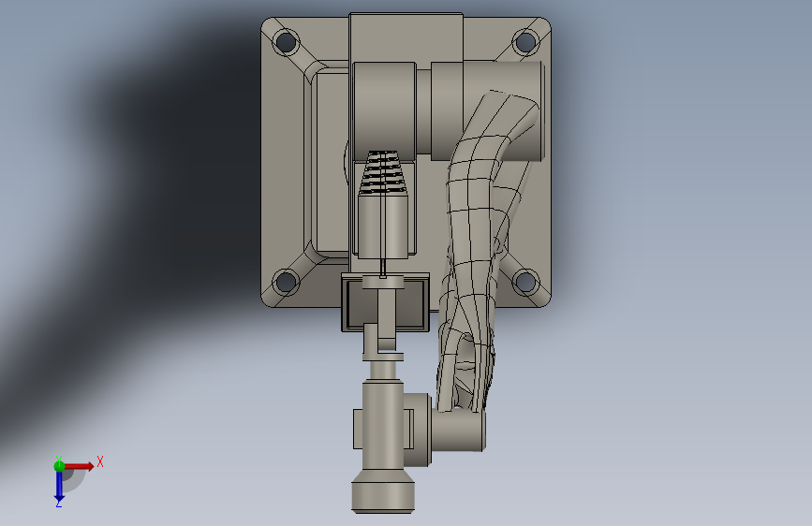Select the top-left bolt hole of plate
Screen dimensions: 812x526
pos(286,42)
